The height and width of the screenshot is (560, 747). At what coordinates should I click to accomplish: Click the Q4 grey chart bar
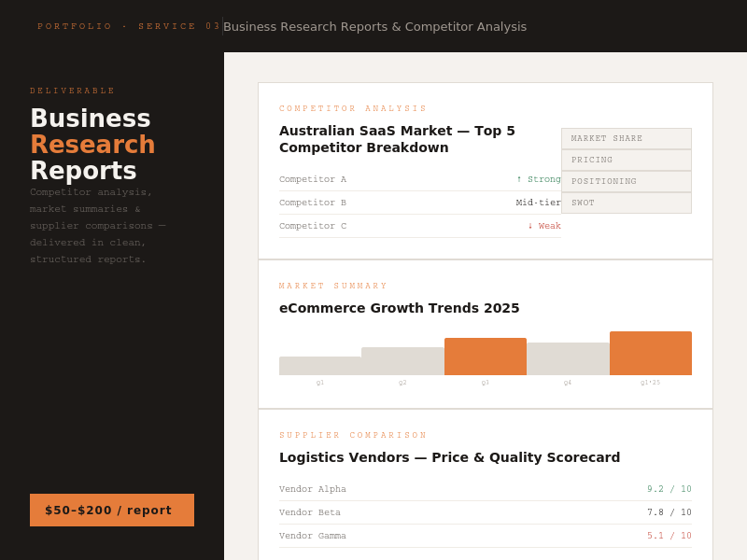point(568,358)
